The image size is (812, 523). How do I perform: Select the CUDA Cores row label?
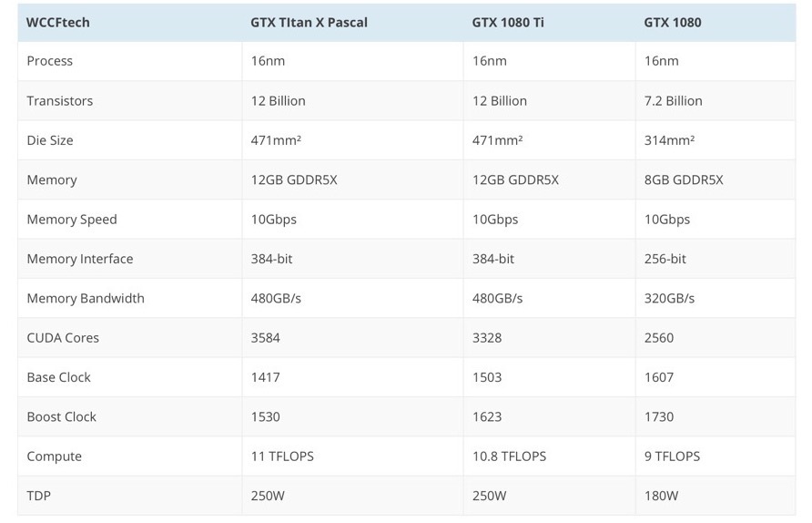click(63, 338)
